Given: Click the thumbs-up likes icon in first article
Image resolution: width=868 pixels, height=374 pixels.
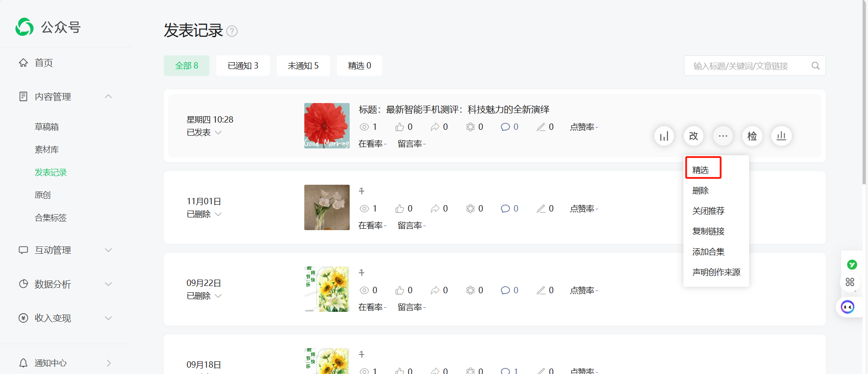Looking at the screenshot, I should 400,127.
